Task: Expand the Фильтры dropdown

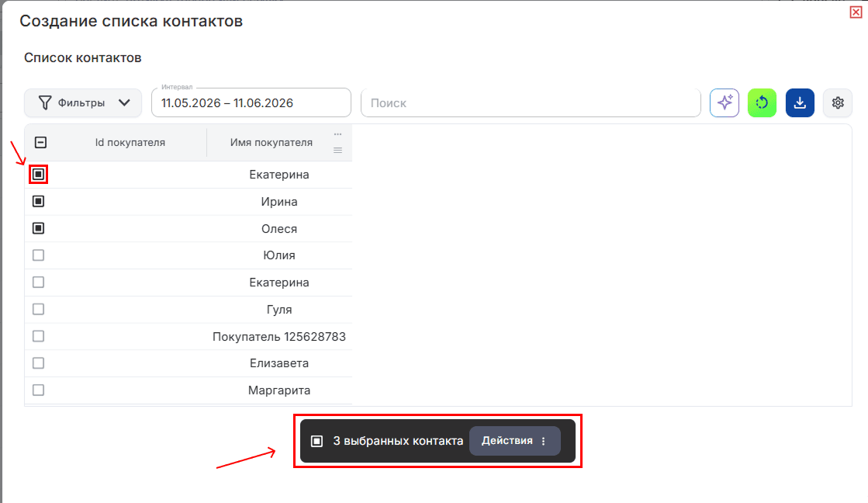Action: pyautogui.click(x=83, y=102)
